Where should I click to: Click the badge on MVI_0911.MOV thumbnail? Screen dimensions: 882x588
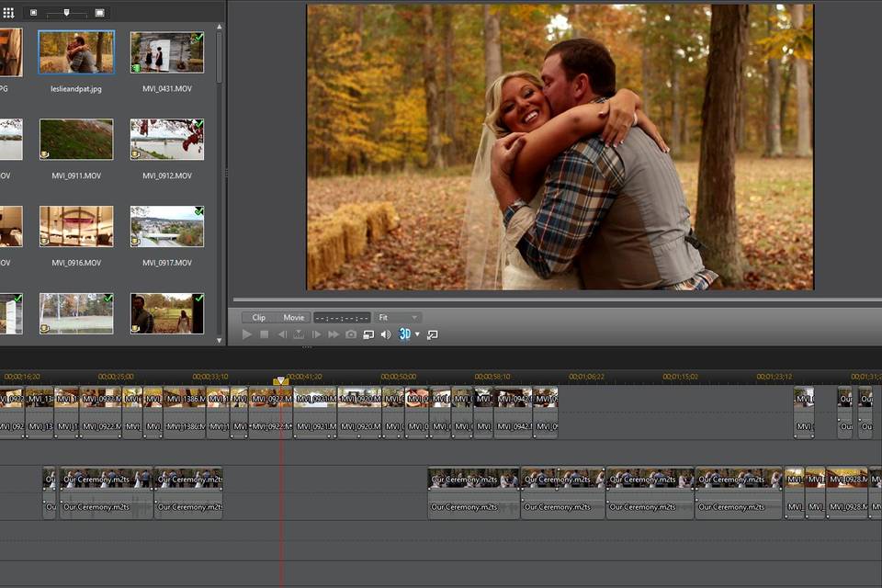44,154
